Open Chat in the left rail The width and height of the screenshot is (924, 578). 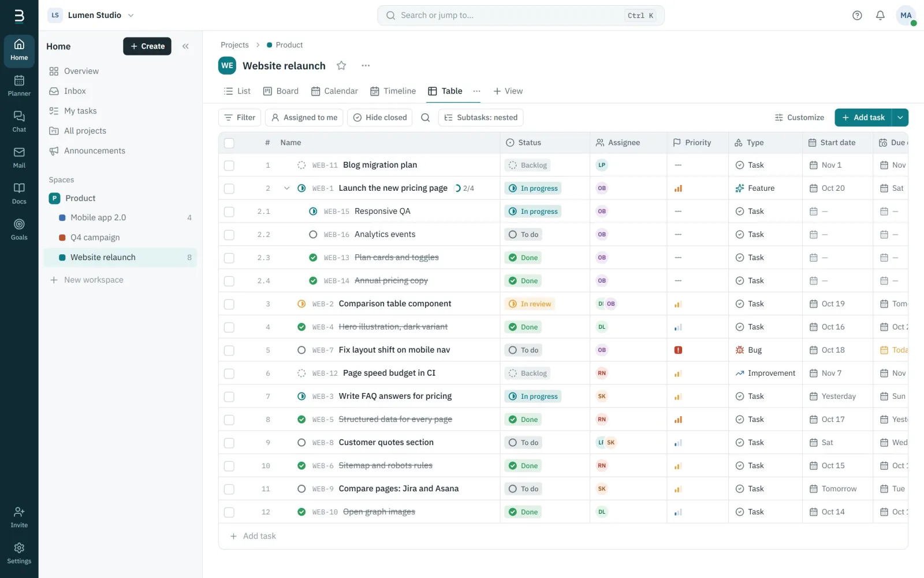tap(19, 121)
